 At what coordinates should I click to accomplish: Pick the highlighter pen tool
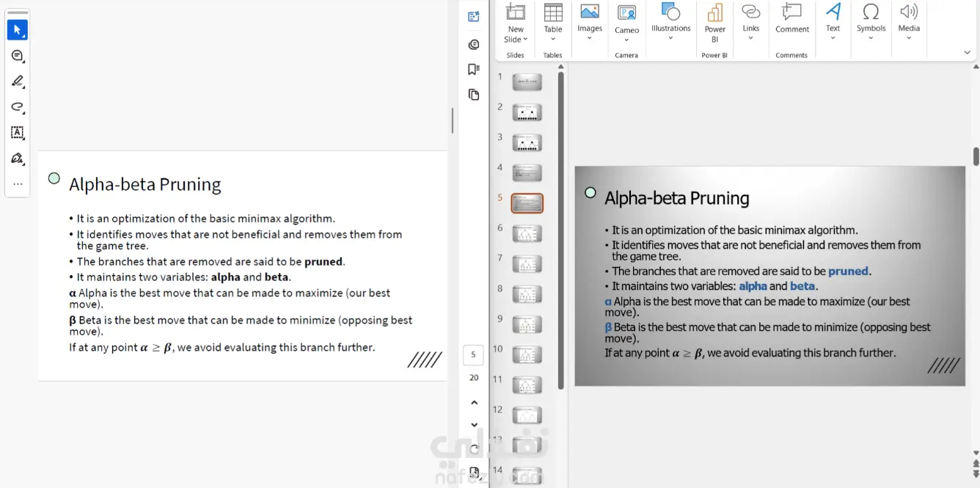point(18,81)
